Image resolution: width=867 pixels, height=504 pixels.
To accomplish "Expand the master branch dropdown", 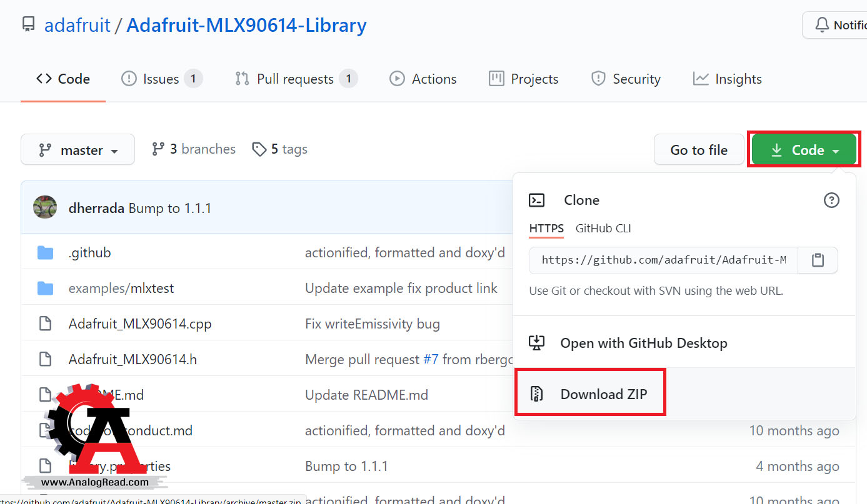I will [78, 150].
